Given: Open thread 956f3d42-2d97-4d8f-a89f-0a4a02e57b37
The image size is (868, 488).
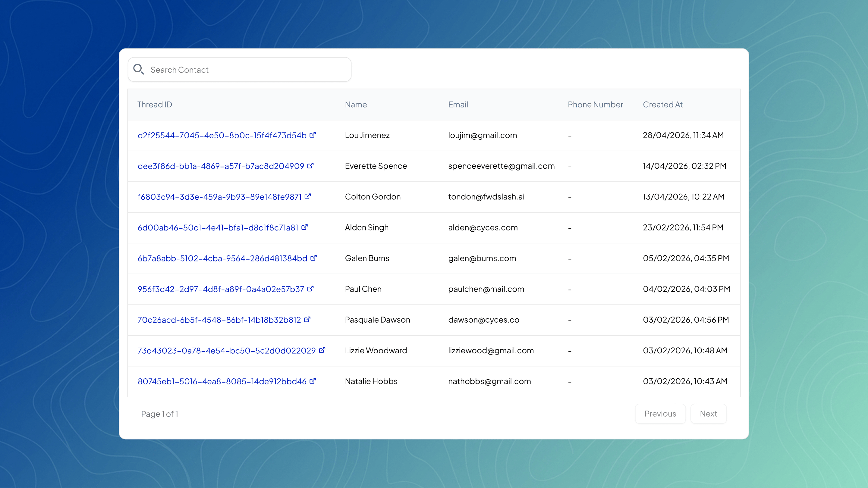Looking at the screenshot, I should [x=221, y=289].
